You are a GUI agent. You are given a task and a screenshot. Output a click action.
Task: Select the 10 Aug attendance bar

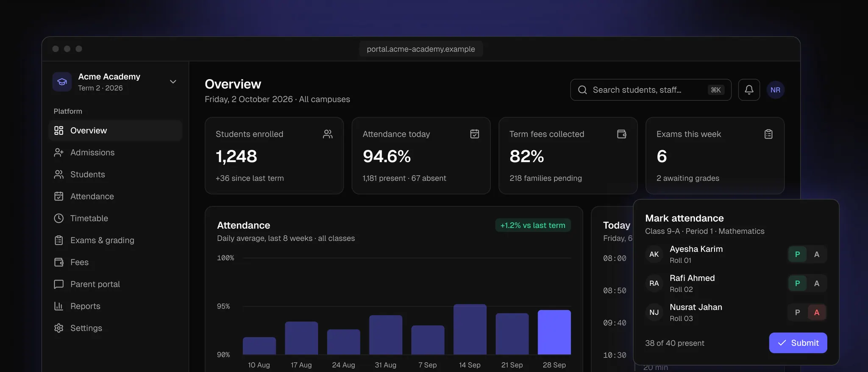pos(259,346)
